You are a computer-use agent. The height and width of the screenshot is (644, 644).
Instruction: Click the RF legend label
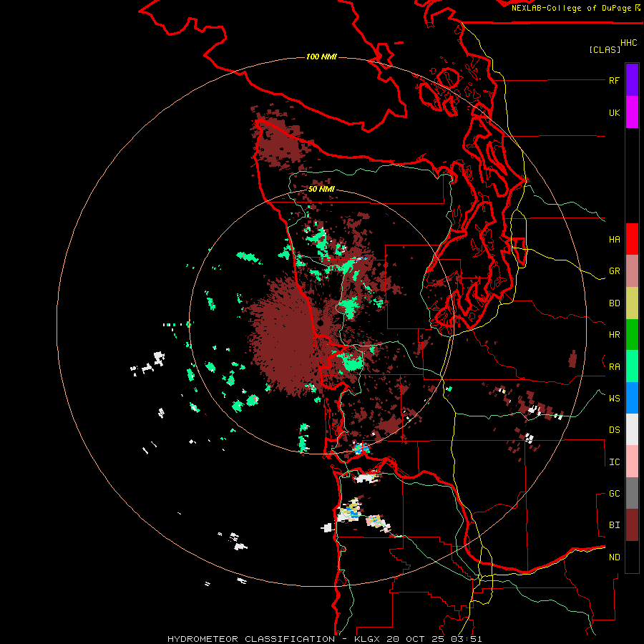(x=614, y=80)
